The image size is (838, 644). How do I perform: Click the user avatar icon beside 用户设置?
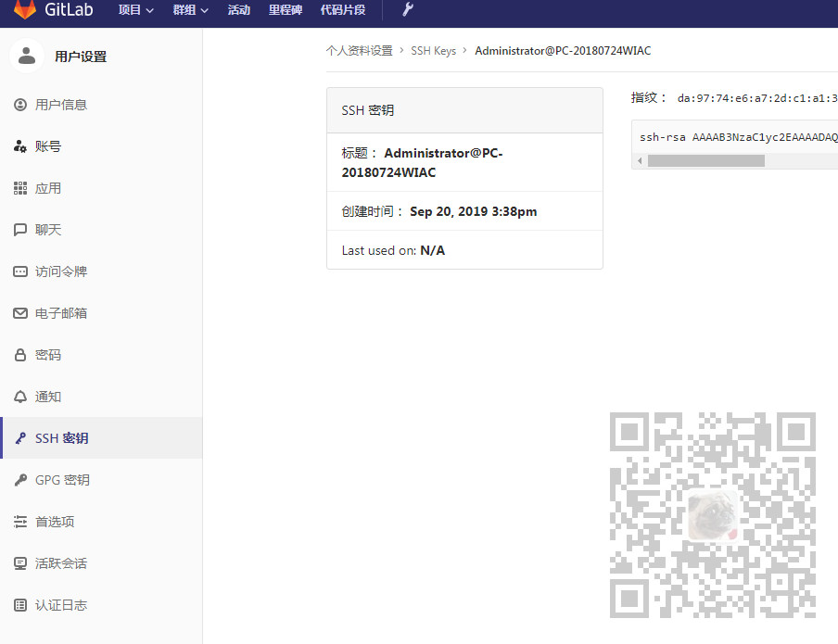pos(27,56)
